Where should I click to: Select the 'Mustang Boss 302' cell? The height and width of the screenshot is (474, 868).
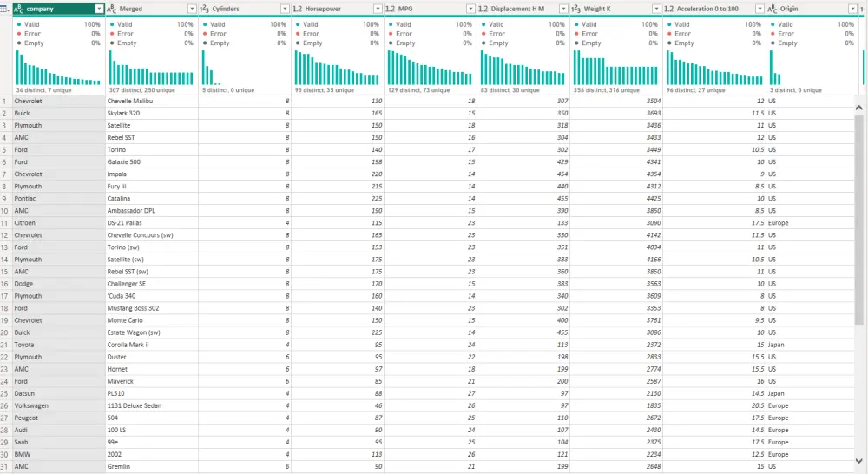pos(152,308)
